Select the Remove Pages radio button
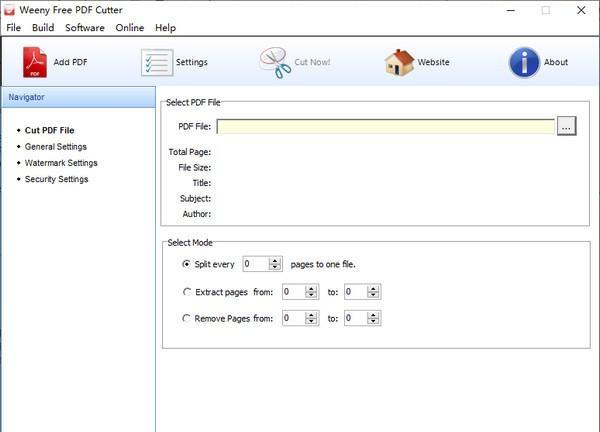This screenshot has height=432, width=600. (x=186, y=318)
